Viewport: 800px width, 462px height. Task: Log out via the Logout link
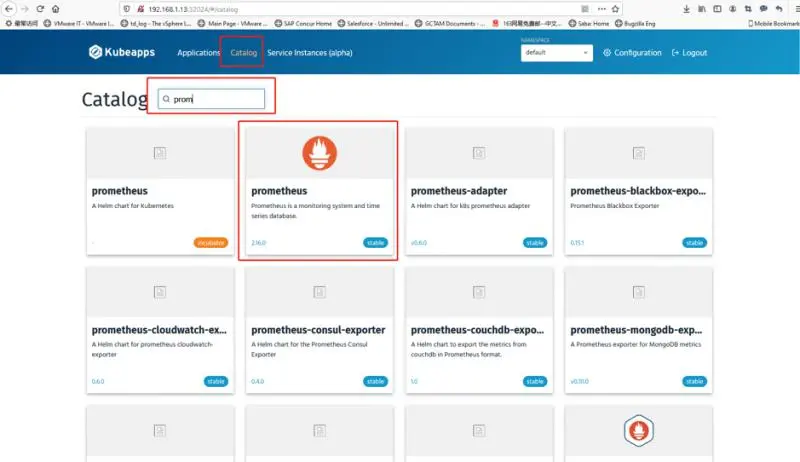click(689, 53)
